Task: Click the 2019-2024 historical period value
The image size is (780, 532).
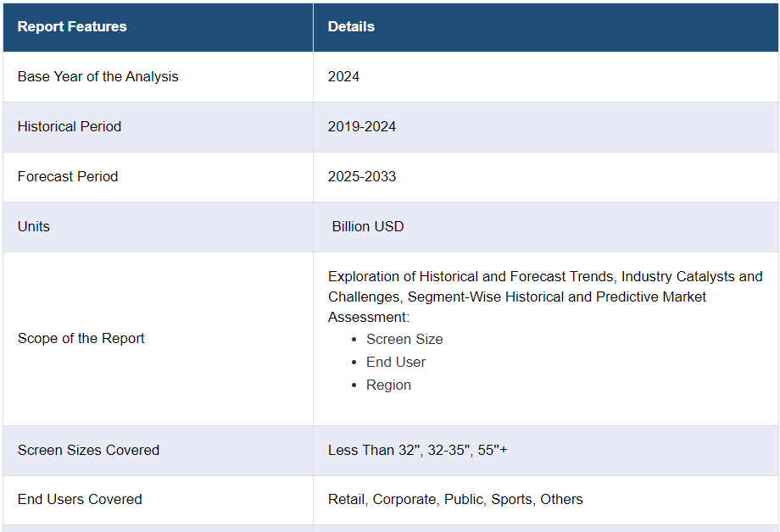Action: [362, 127]
